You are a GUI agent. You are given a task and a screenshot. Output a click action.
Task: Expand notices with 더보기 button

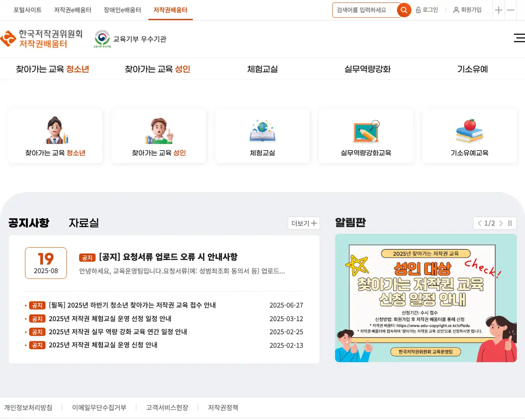click(x=304, y=223)
